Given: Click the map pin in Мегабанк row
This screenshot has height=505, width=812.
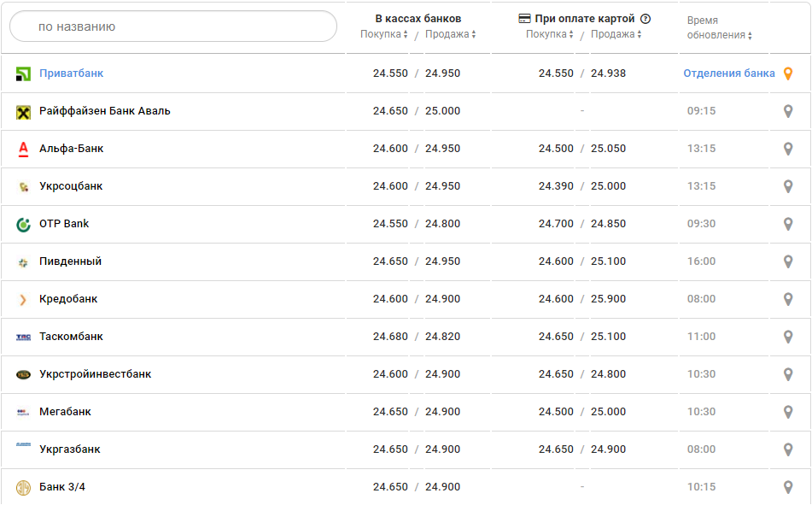Looking at the screenshot, I should click(788, 412).
